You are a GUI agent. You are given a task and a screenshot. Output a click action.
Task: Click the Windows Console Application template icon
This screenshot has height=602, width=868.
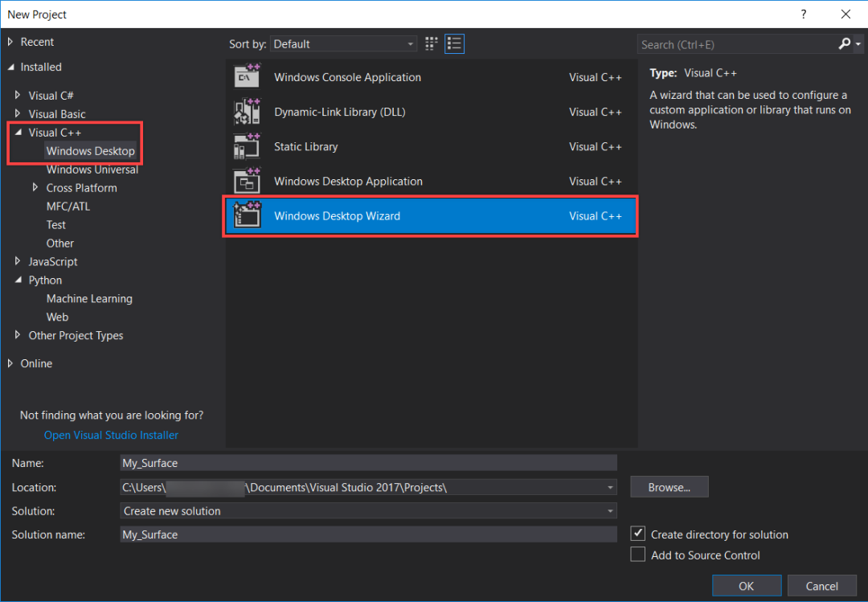[x=247, y=77]
